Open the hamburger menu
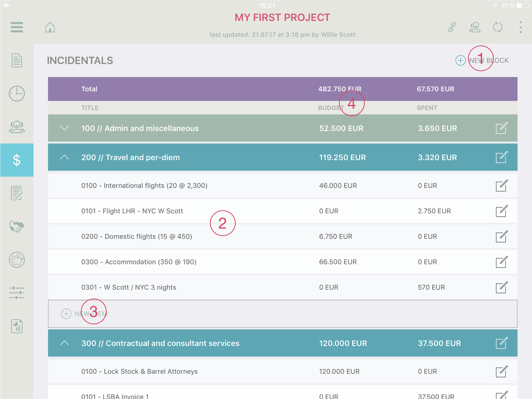Image resolution: width=532 pixels, height=399 pixels. pyautogui.click(x=17, y=27)
